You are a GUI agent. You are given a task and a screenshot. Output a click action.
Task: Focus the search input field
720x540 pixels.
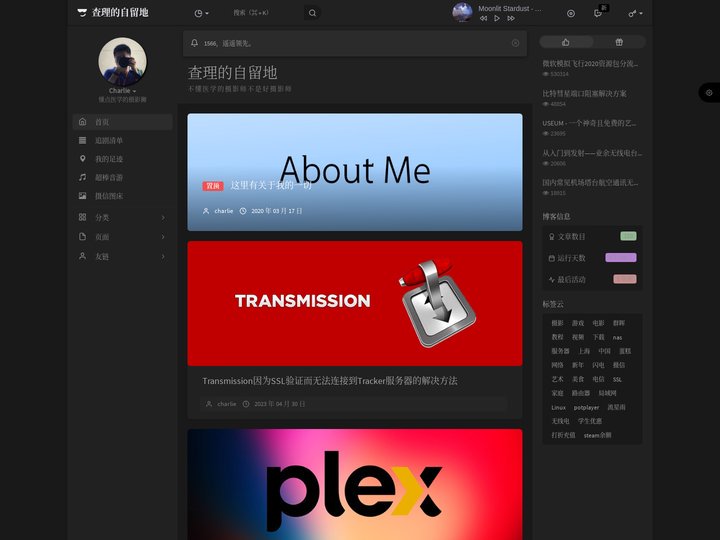(266, 13)
